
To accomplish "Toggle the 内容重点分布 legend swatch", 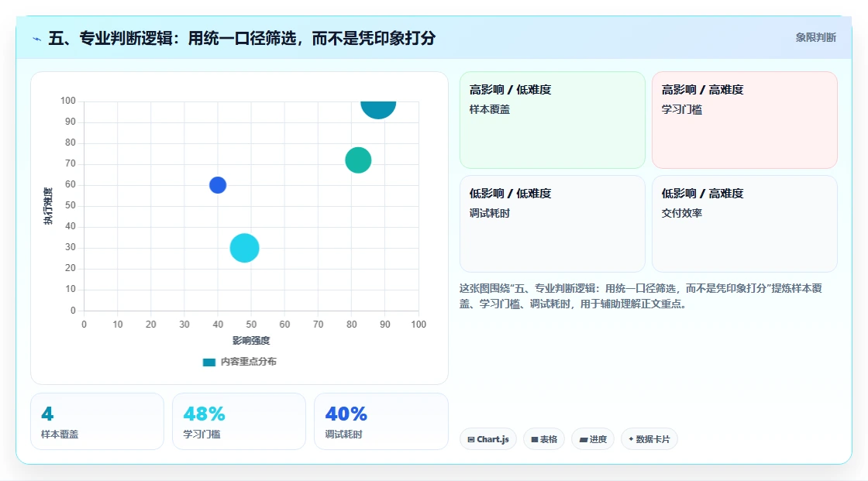I will (208, 362).
